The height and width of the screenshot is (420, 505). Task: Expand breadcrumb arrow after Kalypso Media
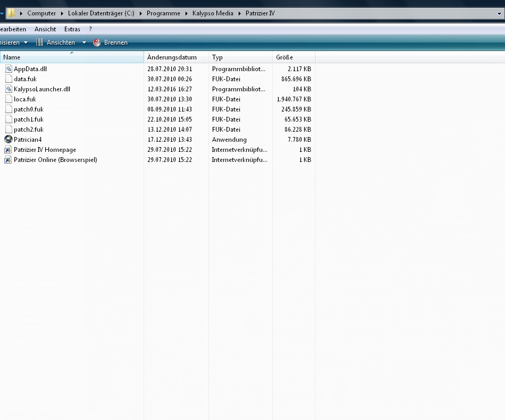click(x=240, y=13)
